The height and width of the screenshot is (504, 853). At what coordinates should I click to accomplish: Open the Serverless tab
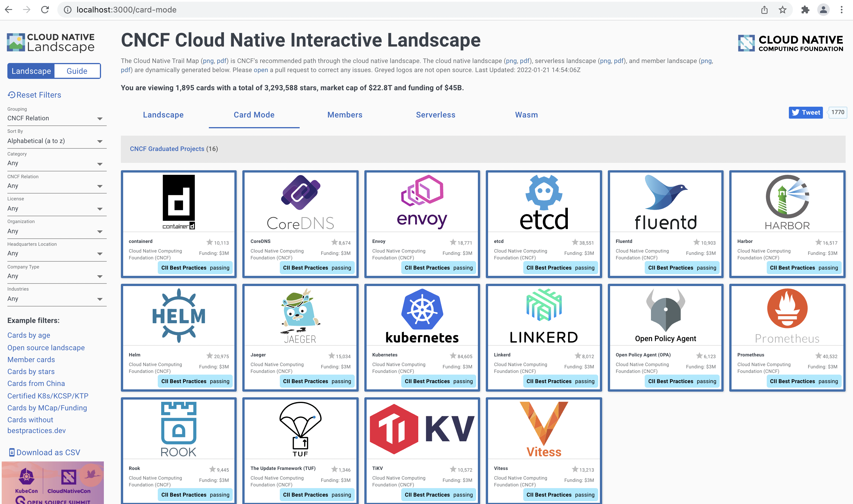(435, 115)
